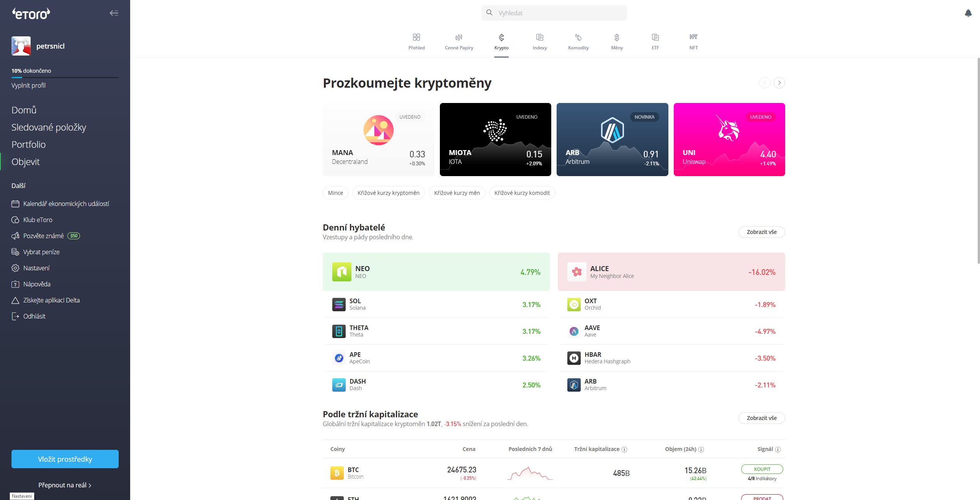
Task: Click Vyplnit profil link
Action: [28, 85]
